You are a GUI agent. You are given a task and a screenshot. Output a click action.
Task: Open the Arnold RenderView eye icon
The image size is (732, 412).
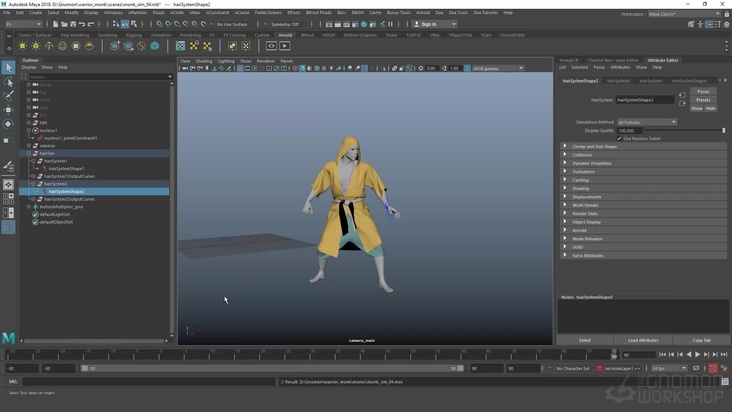271,46
